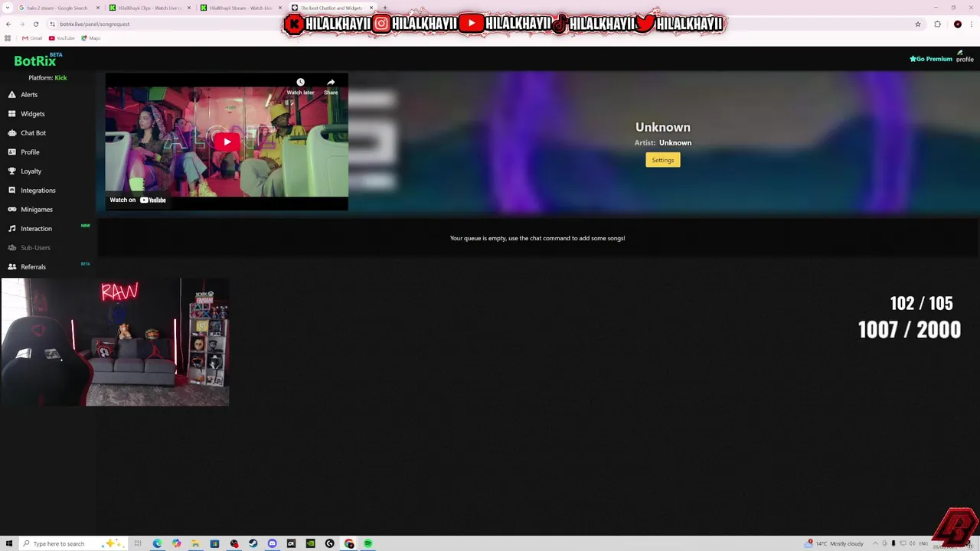
Task: Launch Microsoft Edge from taskbar
Action: tap(157, 543)
